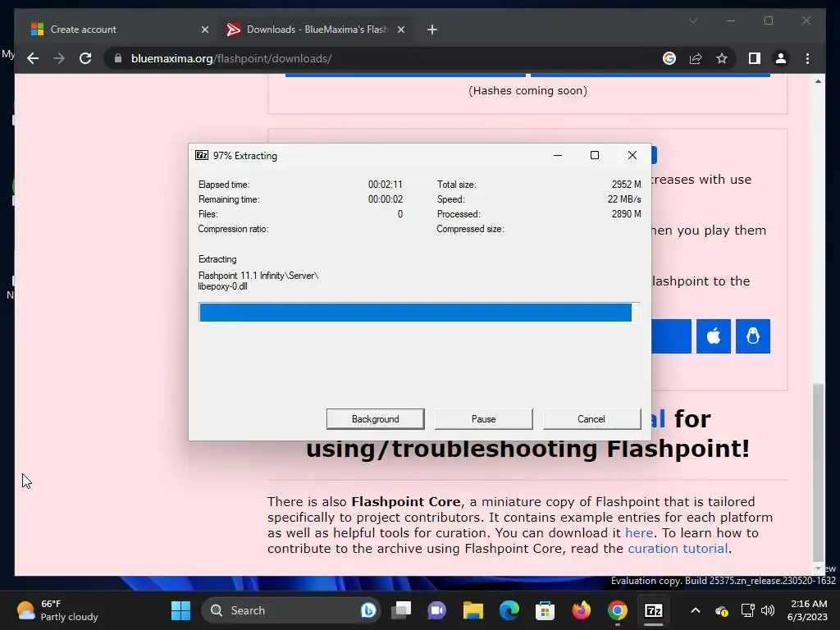Click the 7z icon in dialog title
Viewport: 840px width, 630px height.
point(202,155)
